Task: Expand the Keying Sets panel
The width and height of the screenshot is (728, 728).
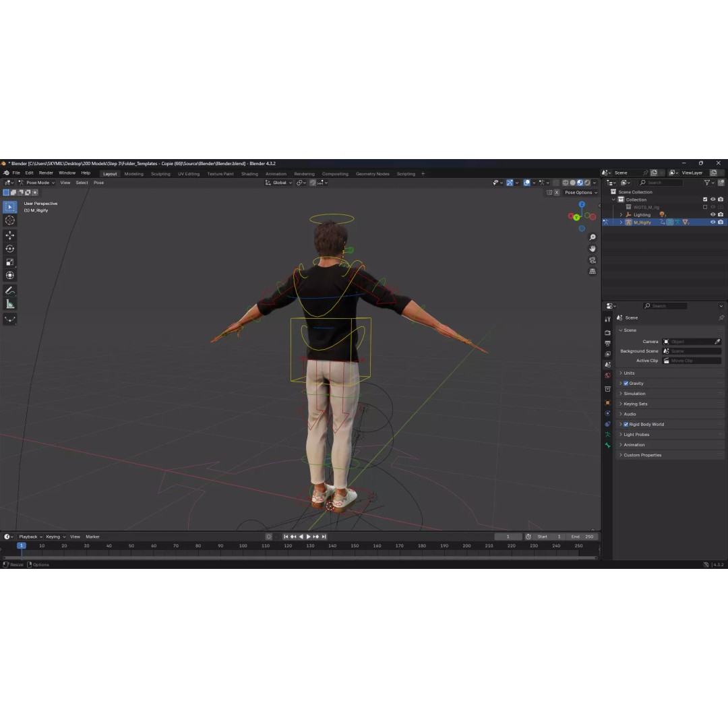Action: (x=671, y=404)
